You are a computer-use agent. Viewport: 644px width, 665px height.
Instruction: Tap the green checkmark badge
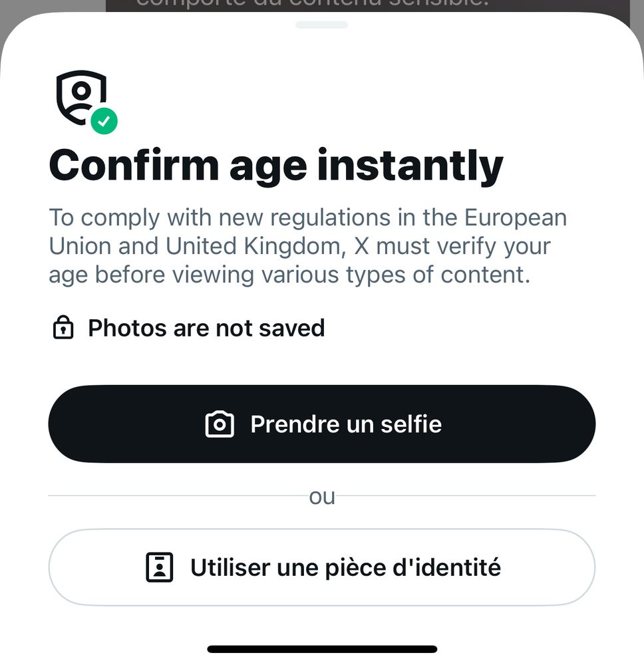pyautogui.click(x=104, y=121)
